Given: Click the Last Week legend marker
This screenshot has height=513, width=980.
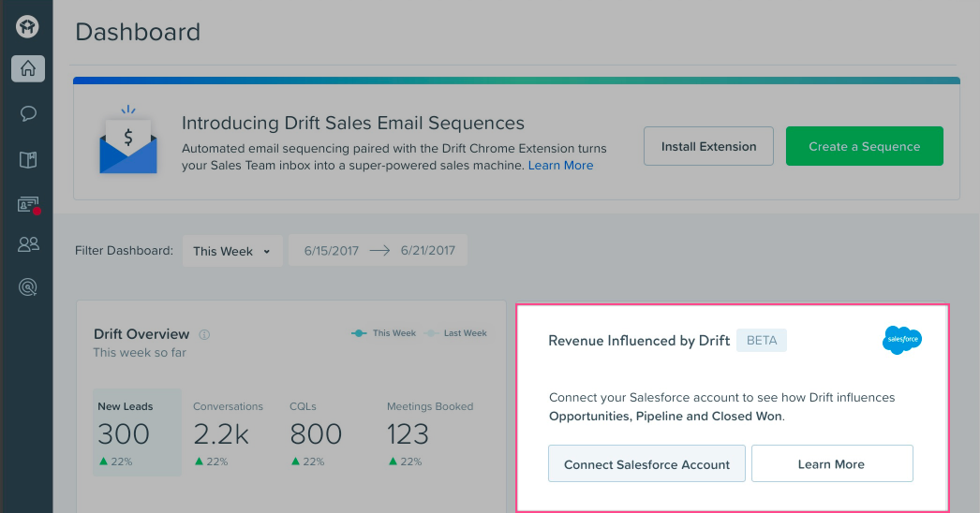Looking at the screenshot, I should pyautogui.click(x=431, y=333).
